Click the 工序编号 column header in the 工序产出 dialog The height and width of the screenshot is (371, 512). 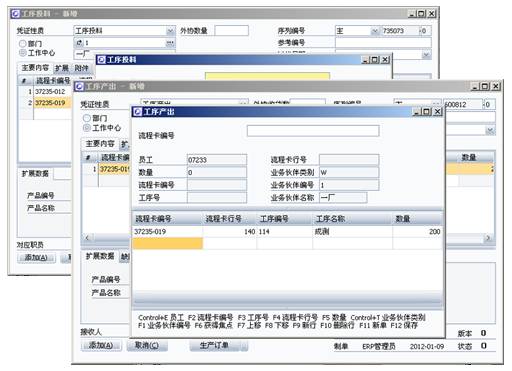[x=284, y=219]
